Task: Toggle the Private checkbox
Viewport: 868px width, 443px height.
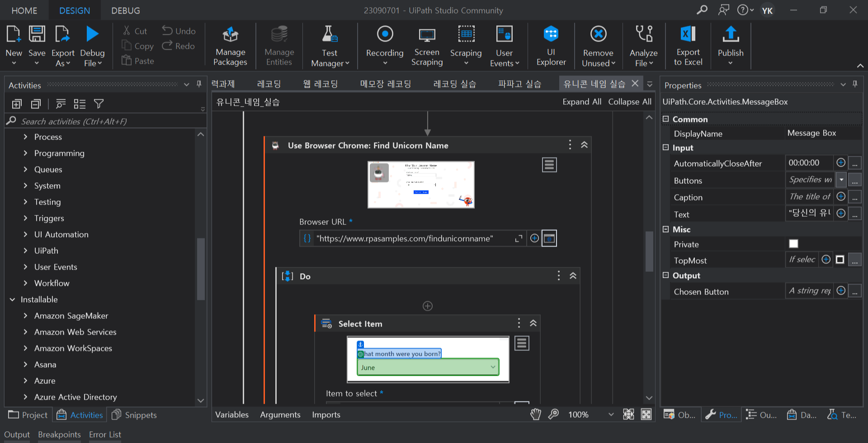Action: click(x=793, y=244)
